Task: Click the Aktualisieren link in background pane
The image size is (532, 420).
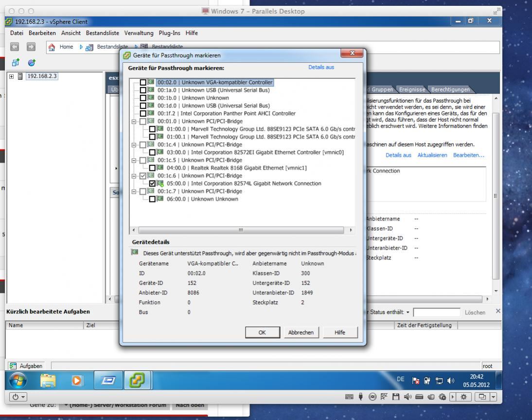Action: (x=432, y=155)
